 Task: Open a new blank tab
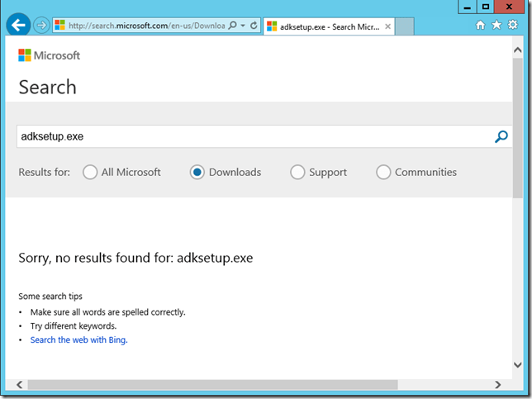(x=404, y=26)
